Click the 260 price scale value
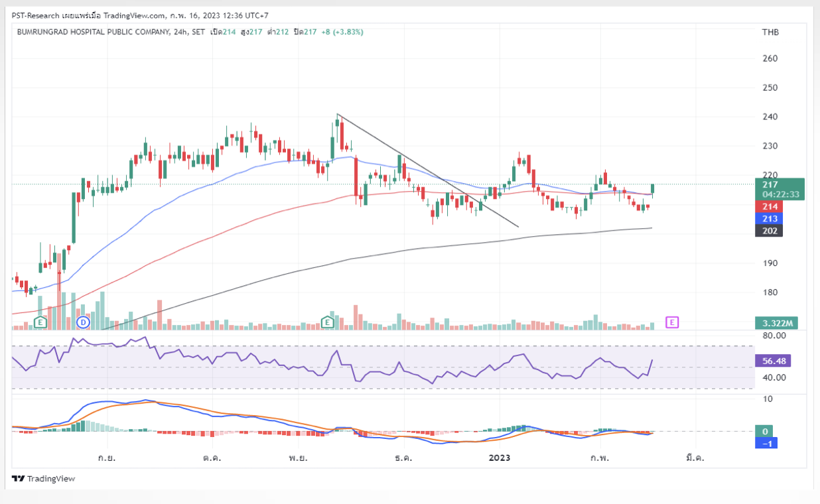 [x=770, y=58]
